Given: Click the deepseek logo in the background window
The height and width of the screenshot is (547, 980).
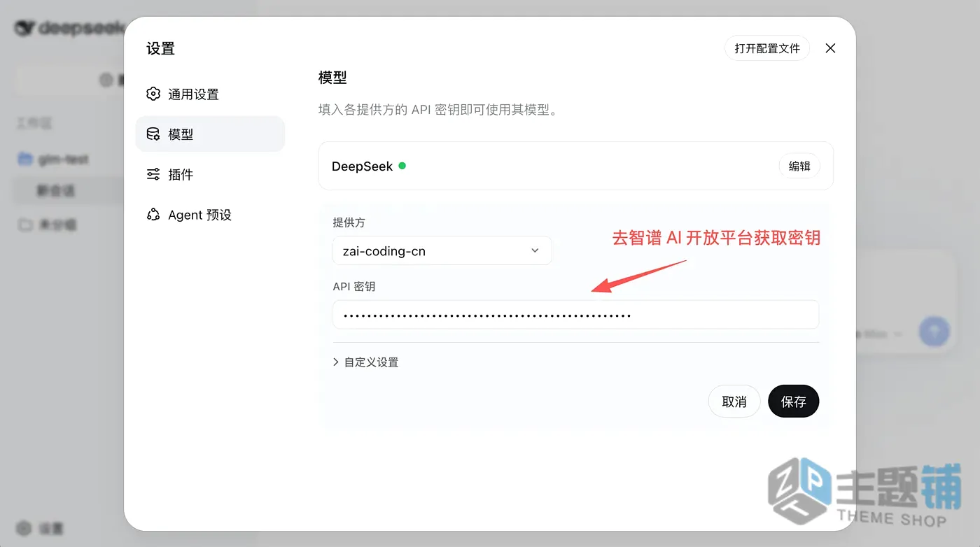Looking at the screenshot, I should click(70, 28).
